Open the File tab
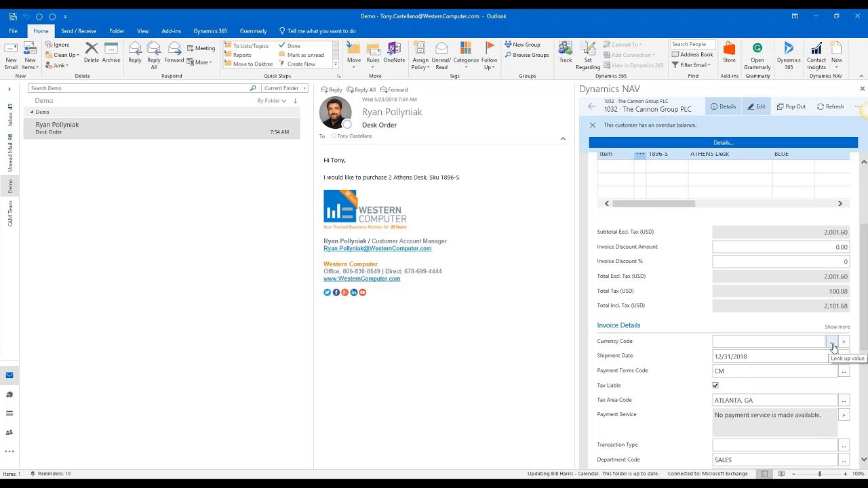The image size is (868, 488). click(13, 30)
